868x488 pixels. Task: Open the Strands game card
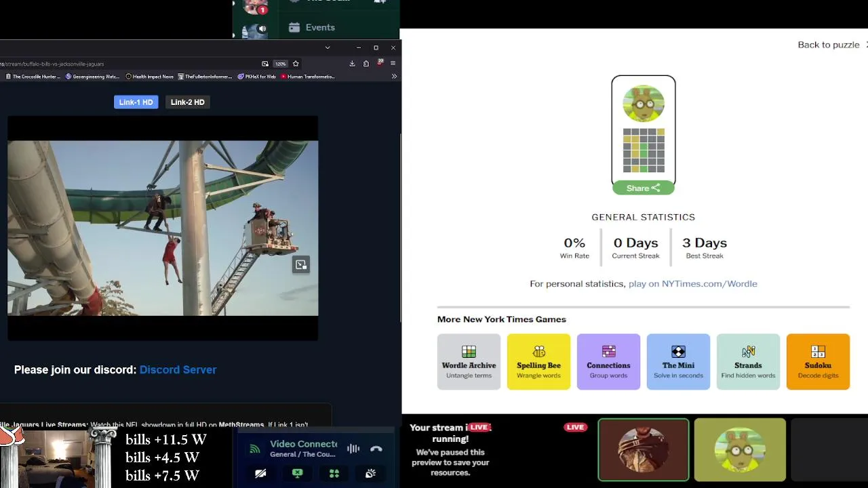coord(749,362)
